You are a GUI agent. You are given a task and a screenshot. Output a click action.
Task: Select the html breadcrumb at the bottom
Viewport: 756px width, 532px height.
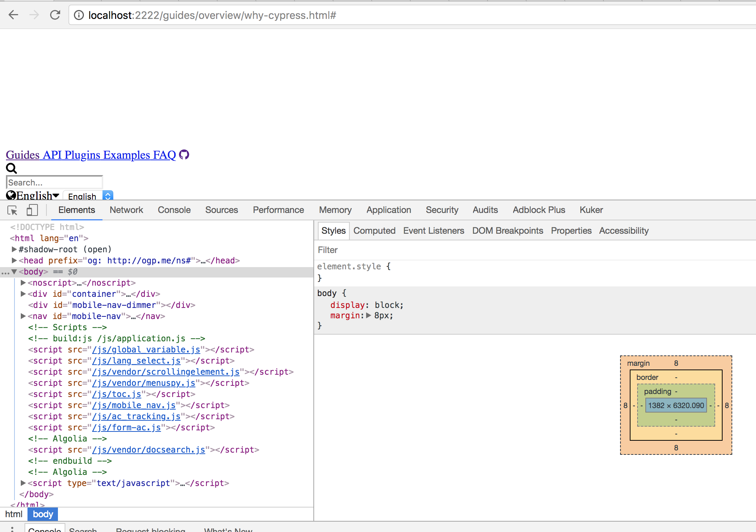(x=13, y=514)
